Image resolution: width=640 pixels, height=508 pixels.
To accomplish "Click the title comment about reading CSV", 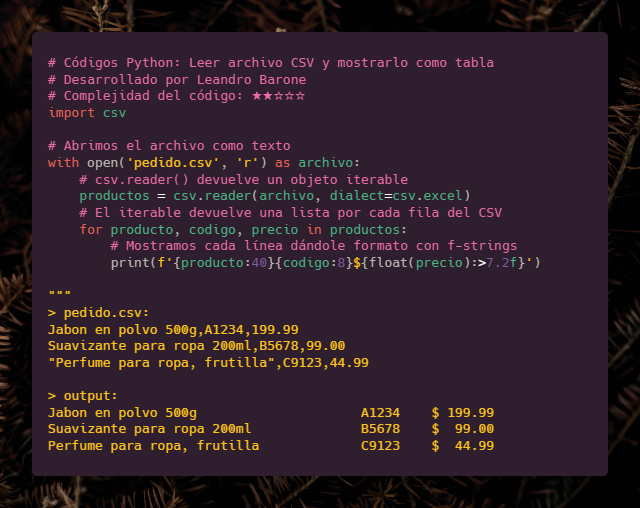I will 270,63.
